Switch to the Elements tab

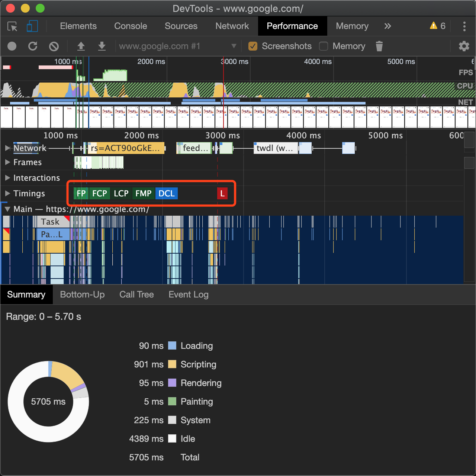pos(78,26)
